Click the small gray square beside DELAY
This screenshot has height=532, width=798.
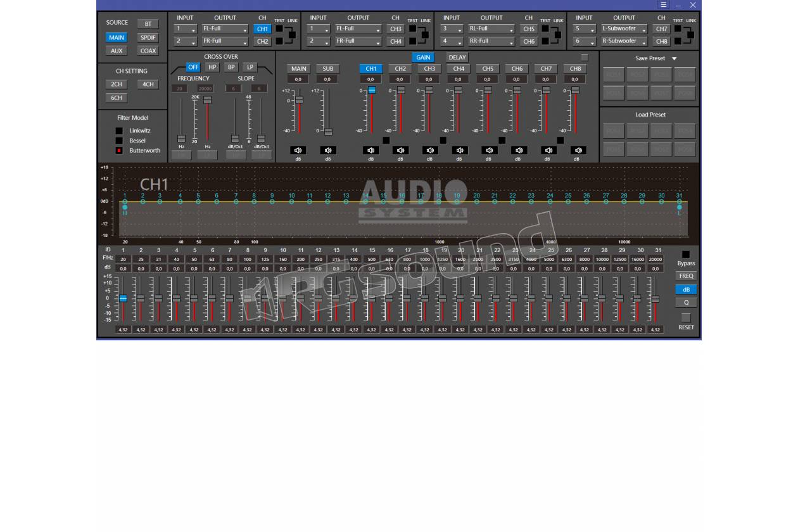[x=585, y=58]
